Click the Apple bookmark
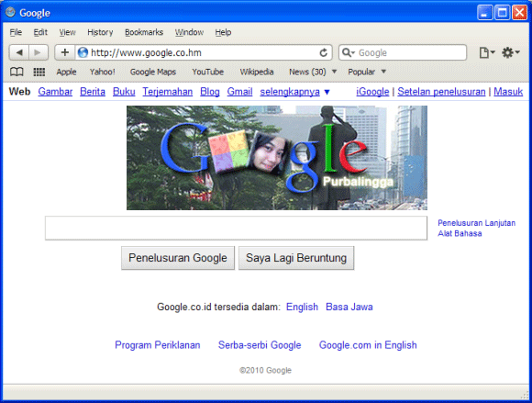Viewport: 532px width, 403px height. point(66,72)
